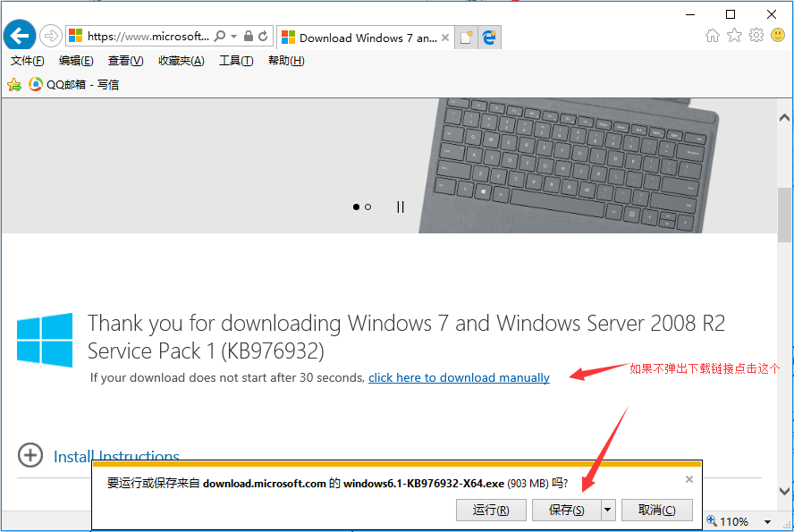Click the Refresh icon in address bar
Image resolution: width=794 pixels, height=532 pixels.
coord(264,37)
